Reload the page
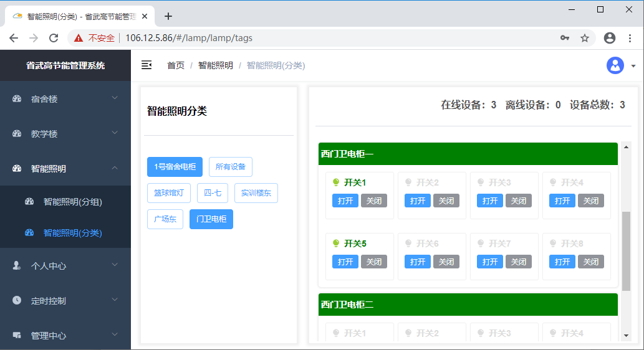 (54, 38)
